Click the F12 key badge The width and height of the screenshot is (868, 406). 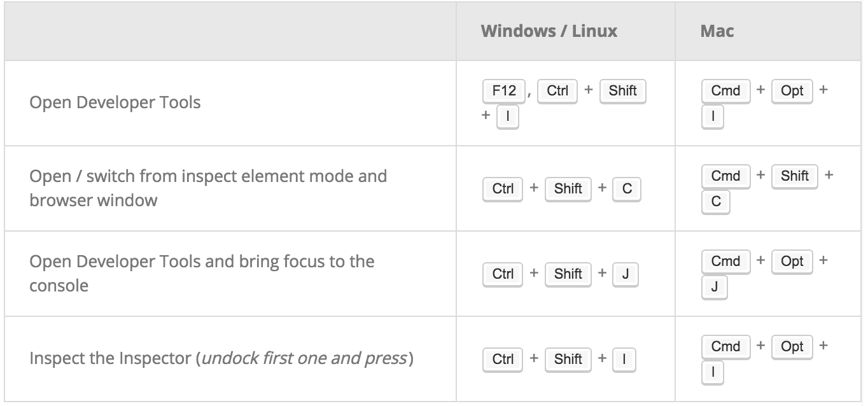504,90
